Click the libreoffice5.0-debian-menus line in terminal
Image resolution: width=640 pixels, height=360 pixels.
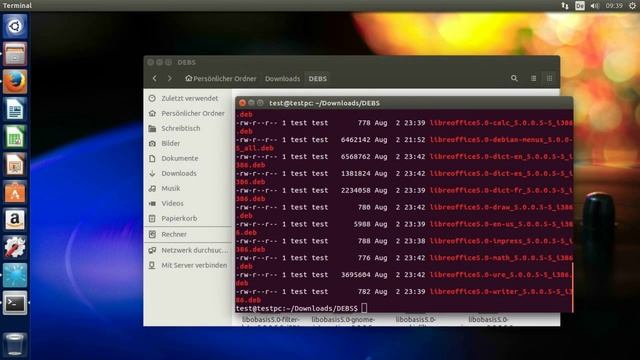click(x=404, y=140)
